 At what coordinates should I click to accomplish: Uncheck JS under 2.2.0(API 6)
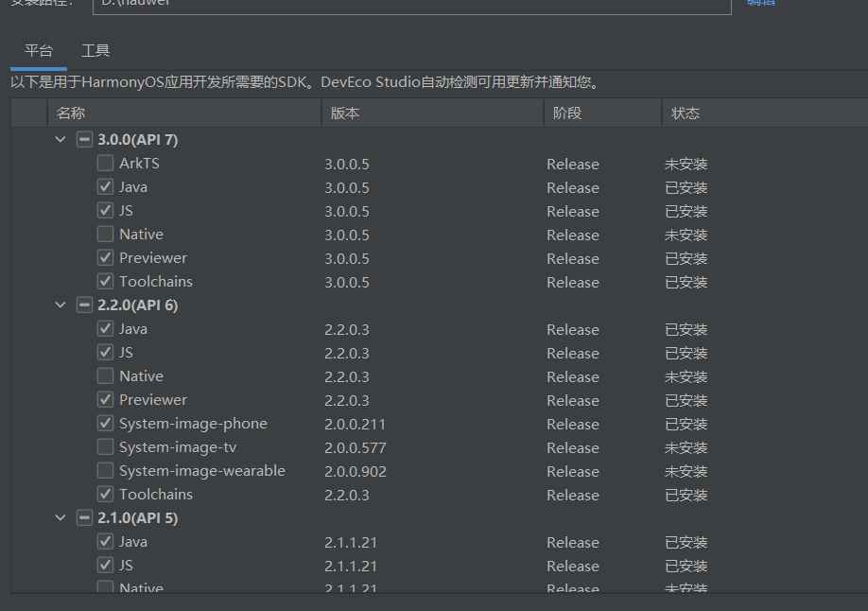[105, 352]
